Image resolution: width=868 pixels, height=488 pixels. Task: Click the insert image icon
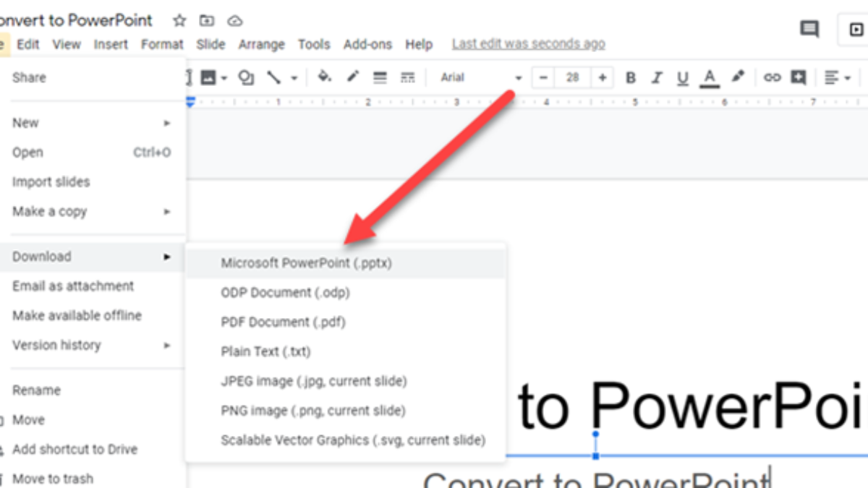208,77
